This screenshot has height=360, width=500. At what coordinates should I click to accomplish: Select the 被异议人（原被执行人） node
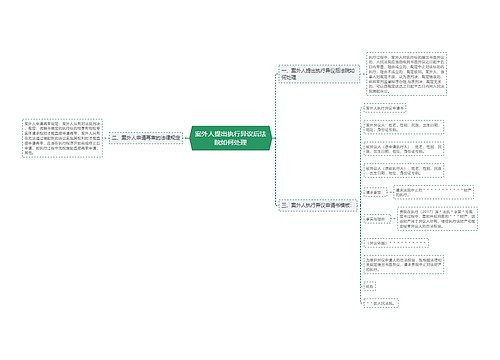(x=404, y=171)
